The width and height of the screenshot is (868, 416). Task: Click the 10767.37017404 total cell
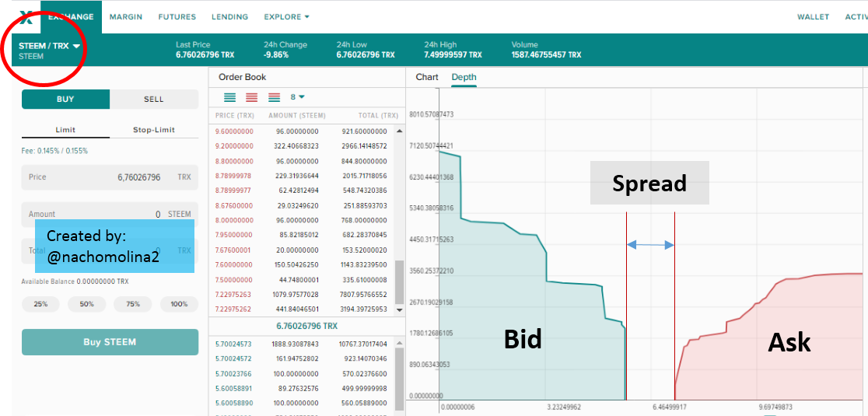coord(362,344)
